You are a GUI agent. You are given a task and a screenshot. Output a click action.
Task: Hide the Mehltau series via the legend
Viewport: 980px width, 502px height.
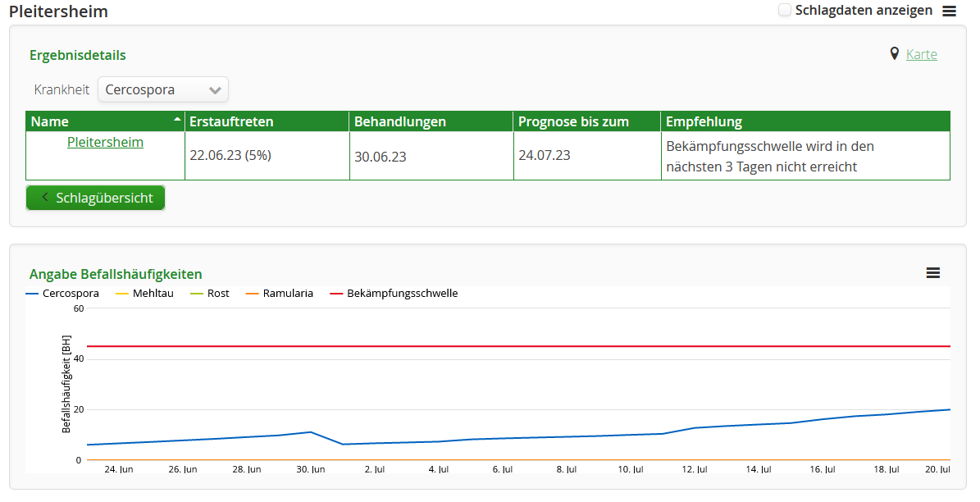point(145,293)
